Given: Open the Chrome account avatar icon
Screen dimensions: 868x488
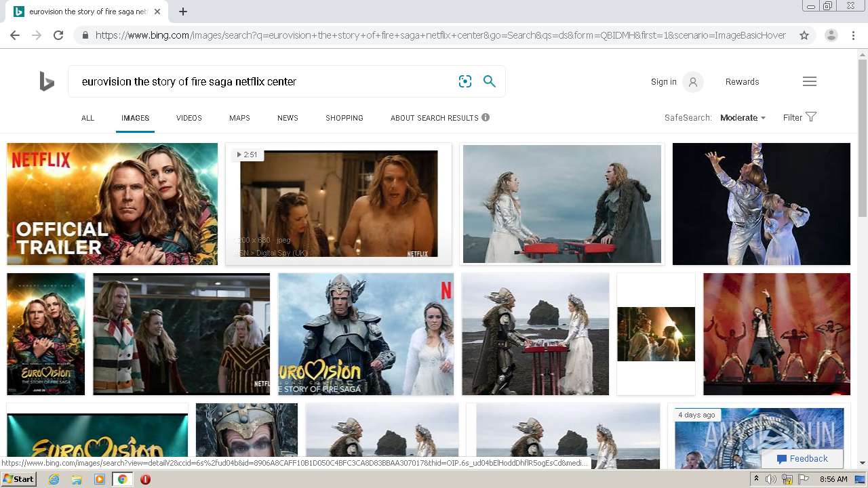Looking at the screenshot, I should click(831, 35).
